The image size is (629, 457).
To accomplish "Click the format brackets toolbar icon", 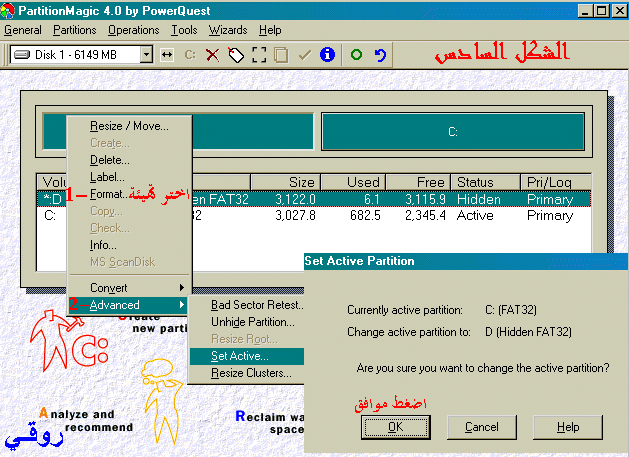I will (259, 55).
